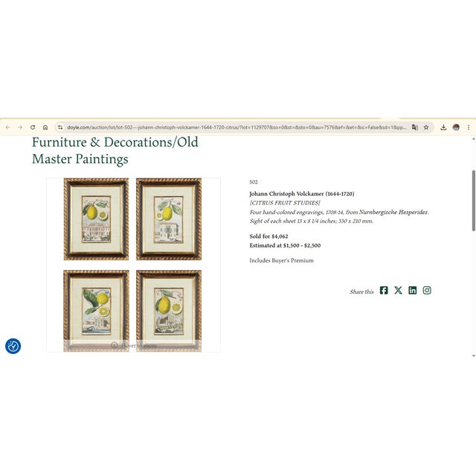Go to the browser home page icon
Image resolution: width=476 pixels, height=476 pixels.
coord(45,127)
